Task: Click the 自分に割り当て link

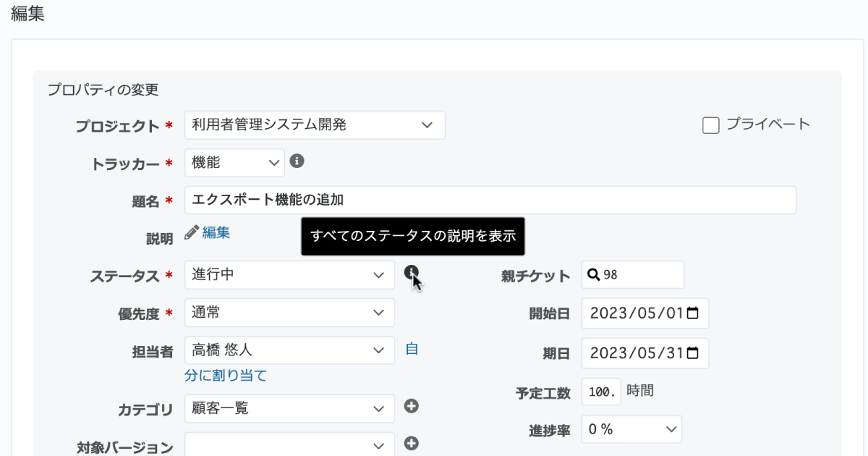Action: [225, 375]
